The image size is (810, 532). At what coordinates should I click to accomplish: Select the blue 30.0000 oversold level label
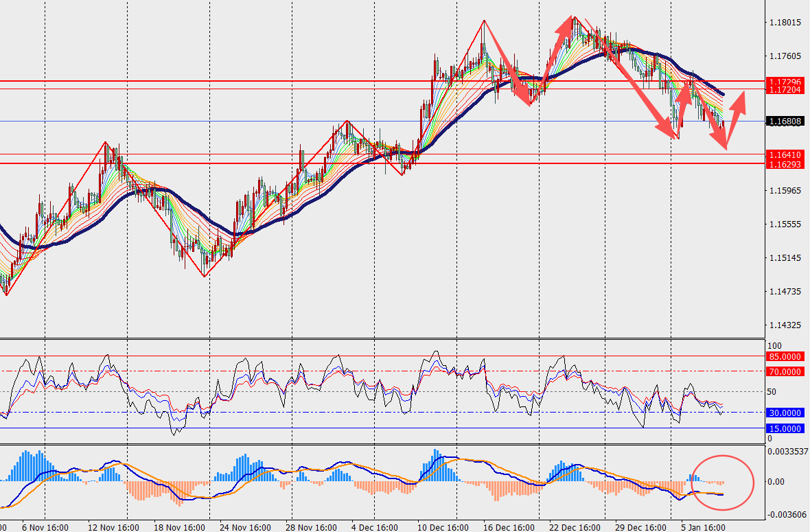784,413
